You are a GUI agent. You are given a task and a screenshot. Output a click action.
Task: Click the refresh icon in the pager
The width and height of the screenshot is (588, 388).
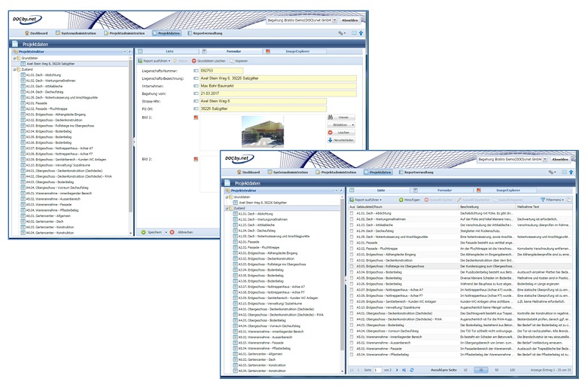tap(412, 370)
